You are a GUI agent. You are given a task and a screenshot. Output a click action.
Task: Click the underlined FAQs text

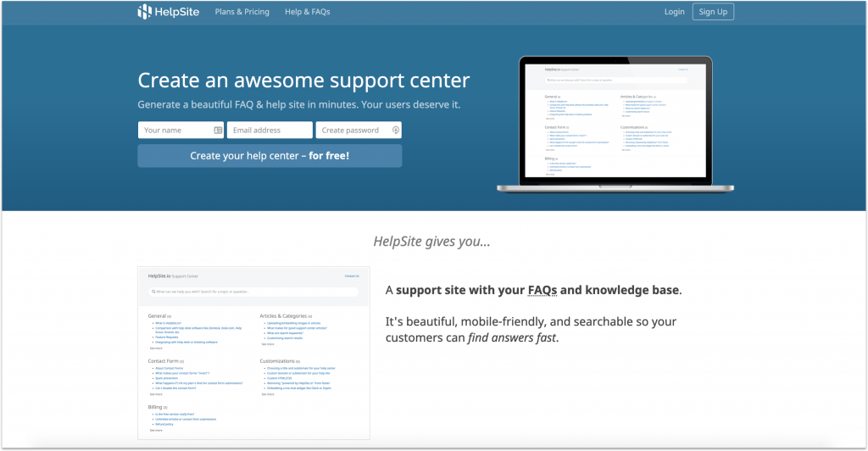click(x=542, y=291)
